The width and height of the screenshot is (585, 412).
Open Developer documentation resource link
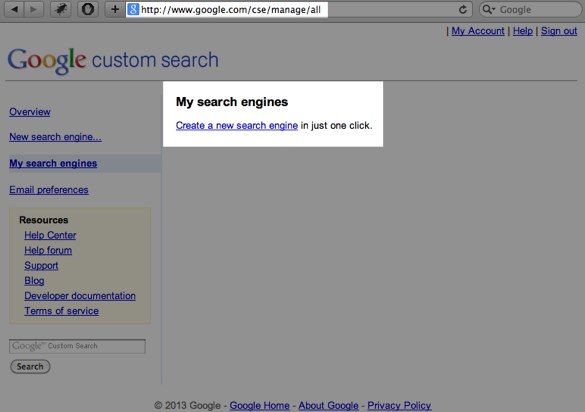pyautogui.click(x=80, y=296)
